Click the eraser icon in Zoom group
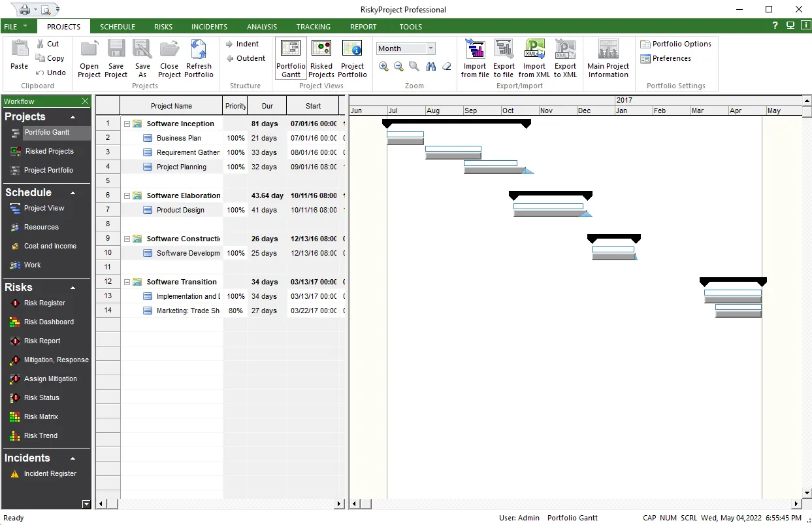Image resolution: width=812 pixels, height=525 pixels. coord(447,66)
